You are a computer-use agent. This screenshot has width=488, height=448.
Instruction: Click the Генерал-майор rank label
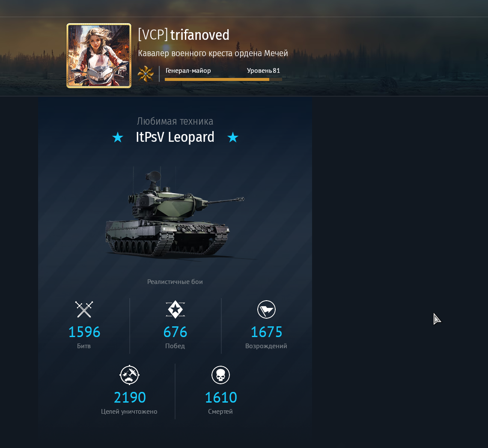point(188,71)
